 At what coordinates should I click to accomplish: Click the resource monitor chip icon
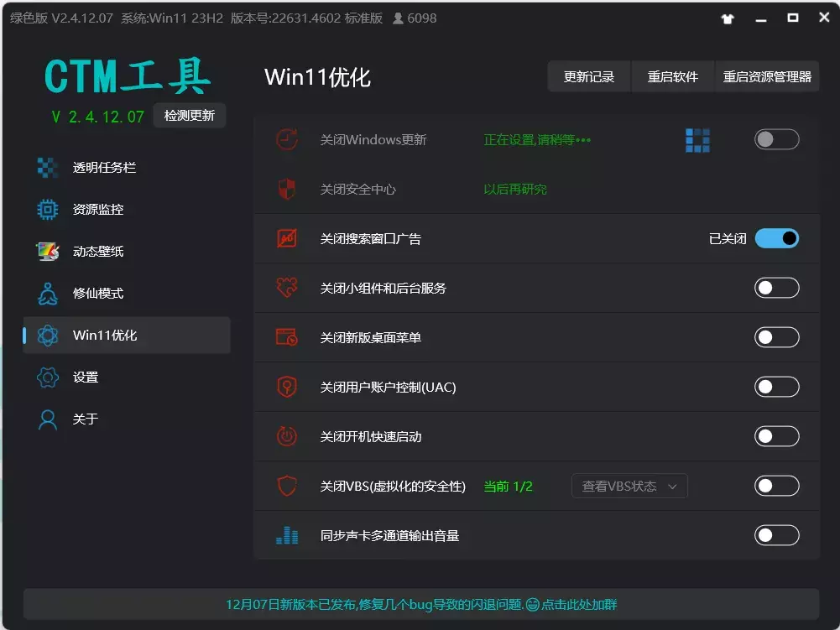48,210
